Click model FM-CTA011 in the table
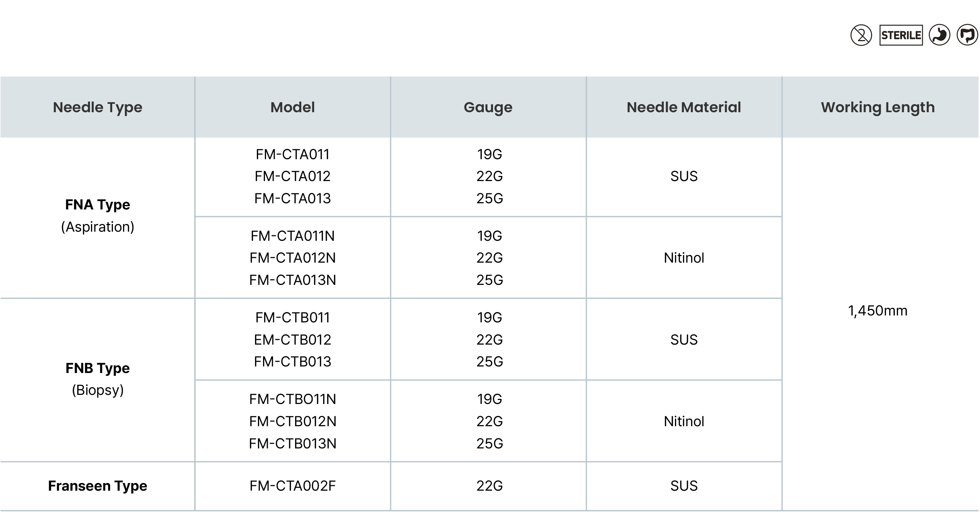This screenshot has height=518, width=980. pyautogui.click(x=293, y=154)
